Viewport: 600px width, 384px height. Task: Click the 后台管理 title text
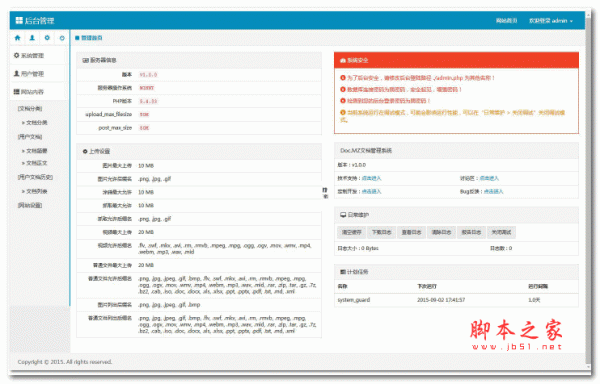(39, 21)
